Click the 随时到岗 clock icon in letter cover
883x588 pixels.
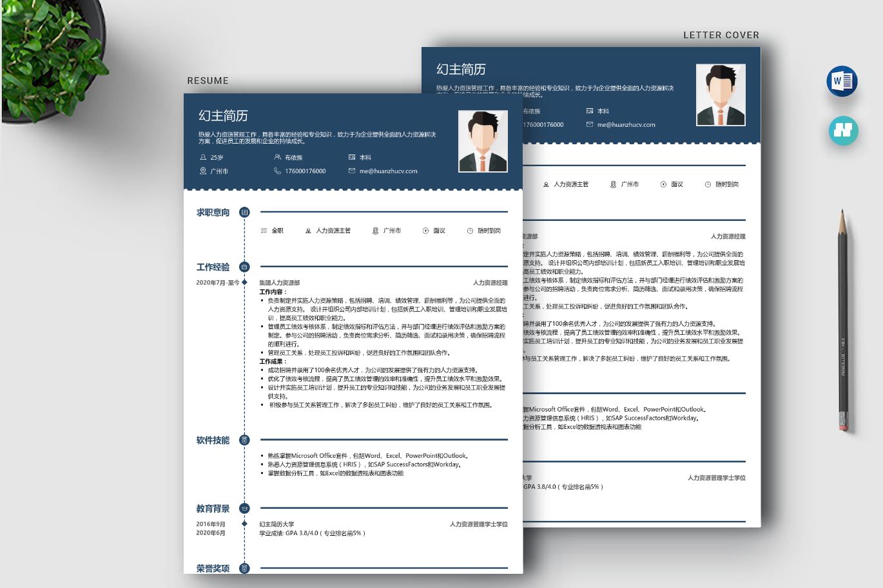708,184
